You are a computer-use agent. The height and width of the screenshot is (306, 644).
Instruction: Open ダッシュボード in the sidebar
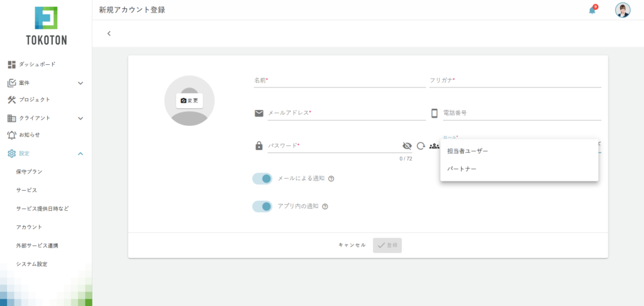click(x=36, y=64)
